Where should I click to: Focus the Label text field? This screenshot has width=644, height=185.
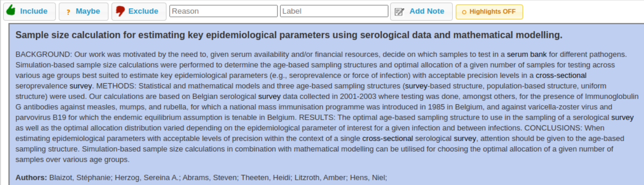tap(334, 11)
